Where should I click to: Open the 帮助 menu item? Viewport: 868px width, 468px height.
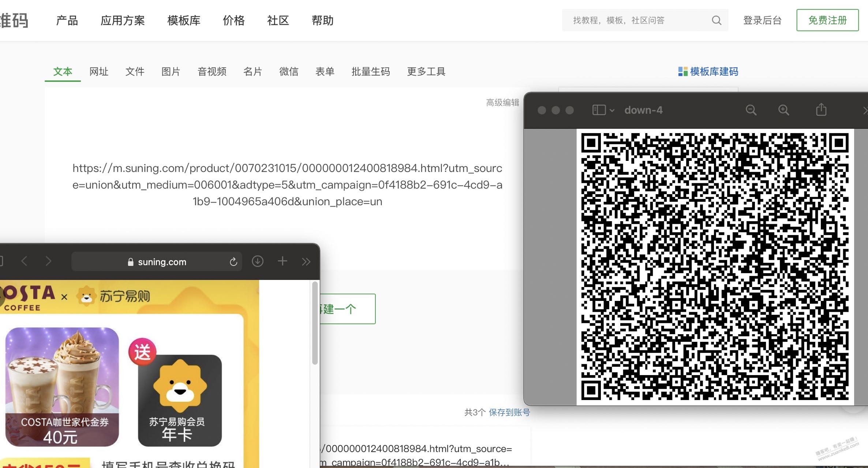(x=322, y=20)
